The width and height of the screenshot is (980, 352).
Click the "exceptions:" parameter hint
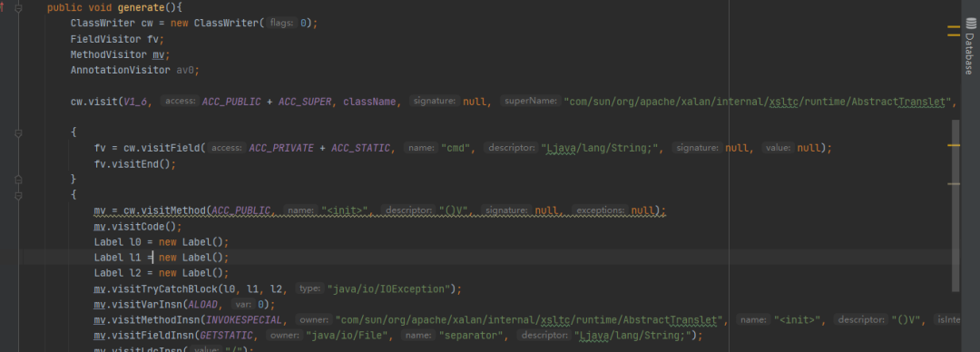point(601,210)
